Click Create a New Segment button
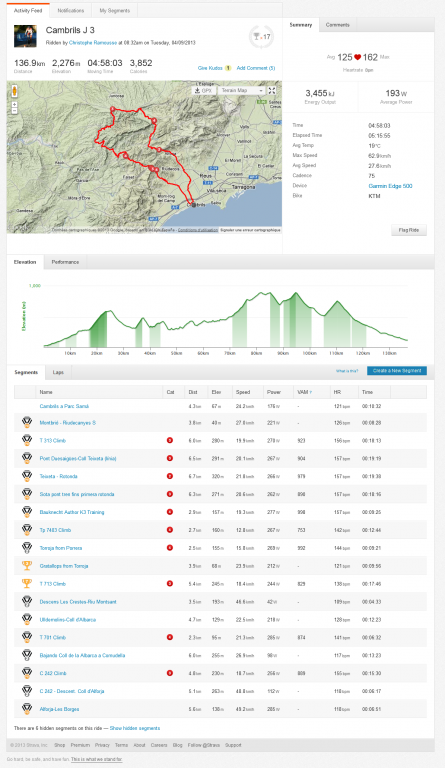Screen dimensions: 445x768 397,371
